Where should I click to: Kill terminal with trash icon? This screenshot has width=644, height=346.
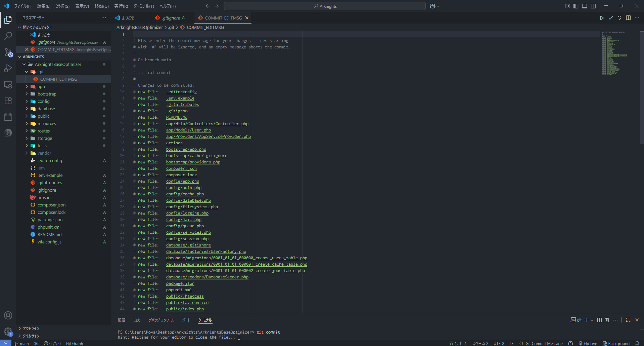(x=607, y=320)
